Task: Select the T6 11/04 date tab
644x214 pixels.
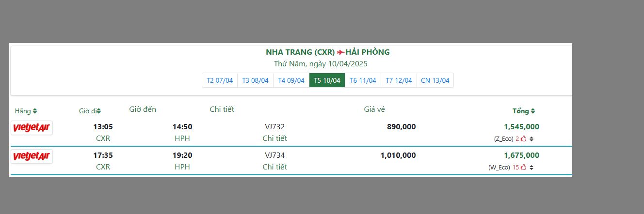Action: 363,80
